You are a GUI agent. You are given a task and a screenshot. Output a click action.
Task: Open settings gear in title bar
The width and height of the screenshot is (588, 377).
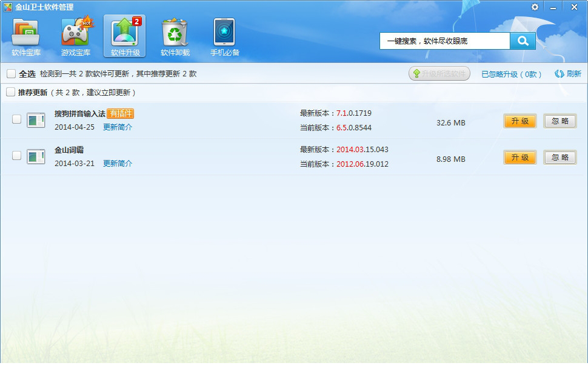(535, 7)
